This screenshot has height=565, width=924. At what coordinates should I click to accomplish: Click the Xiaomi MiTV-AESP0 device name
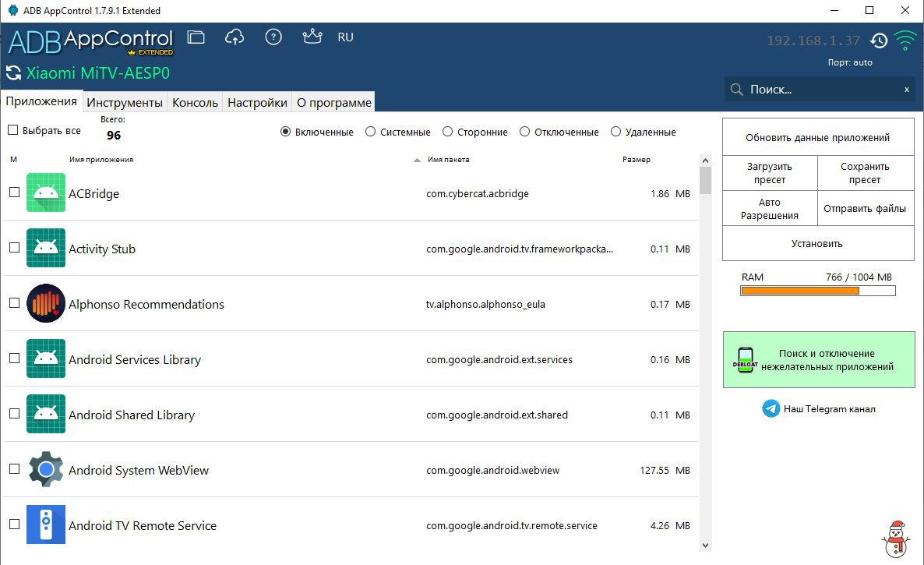click(x=98, y=73)
